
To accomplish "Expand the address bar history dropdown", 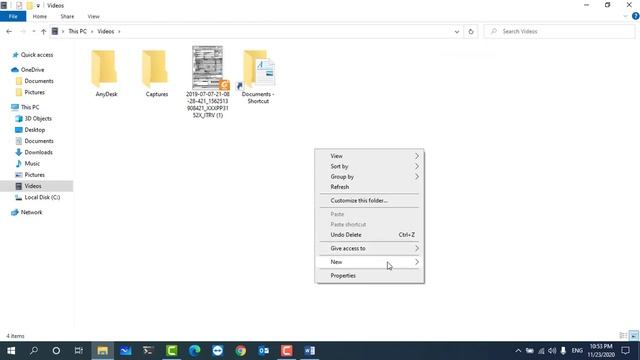I will coord(457,31).
